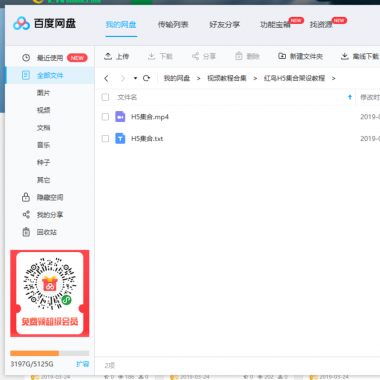Click the lock icon for 隐藏空间
Image resolution: width=380 pixels, height=380 pixels.
pos(26,197)
